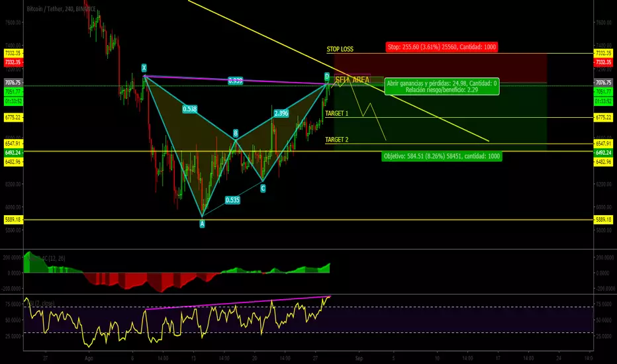Select the A point label of the pattern
This screenshot has height=364, width=617.
[202, 224]
